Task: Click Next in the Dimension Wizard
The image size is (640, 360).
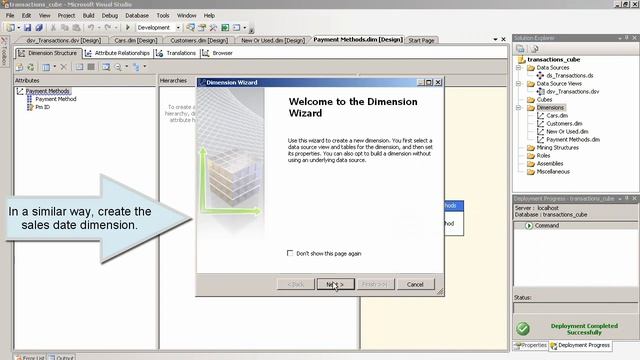Action: 336,284
